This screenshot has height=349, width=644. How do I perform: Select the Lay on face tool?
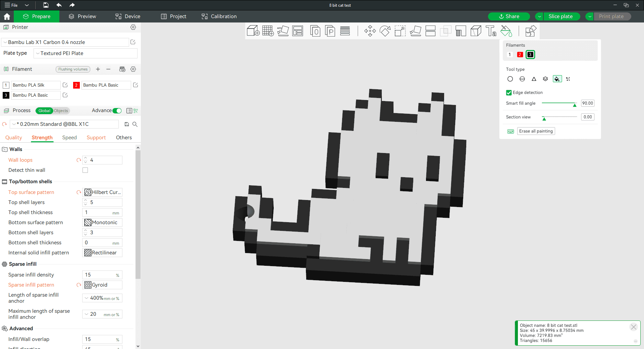click(x=415, y=31)
